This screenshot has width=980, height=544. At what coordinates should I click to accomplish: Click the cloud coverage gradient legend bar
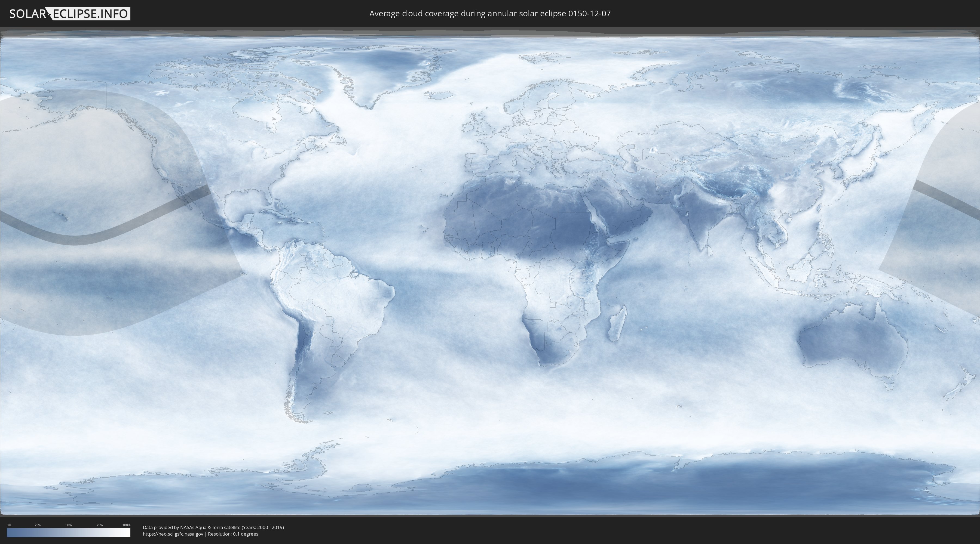point(69,533)
